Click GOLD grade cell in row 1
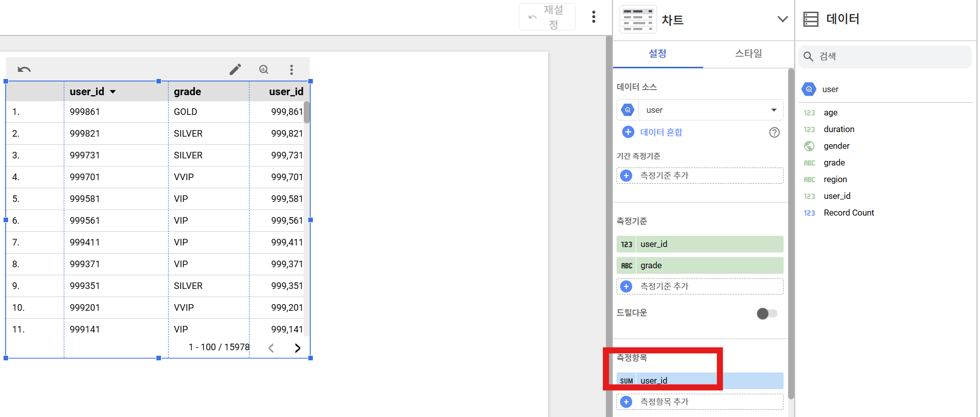Screen dimensions: 980x417 [x=185, y=112]
